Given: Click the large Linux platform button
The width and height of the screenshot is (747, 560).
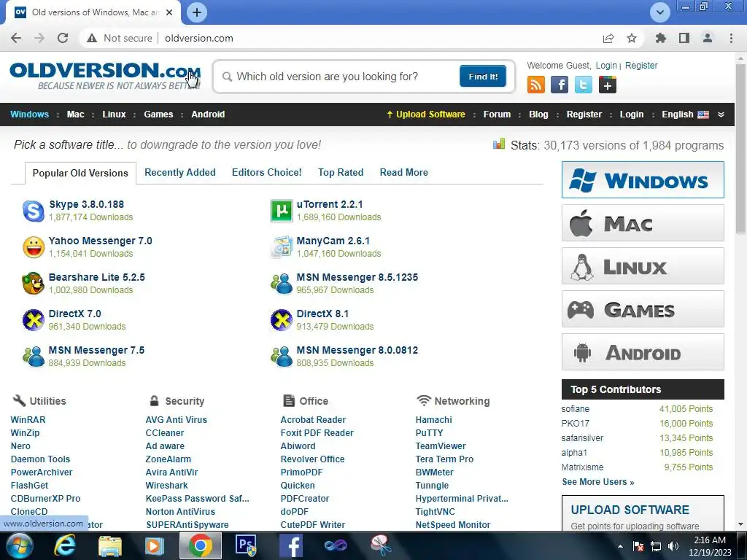Looking at the screenshot, I should point(643,265).
